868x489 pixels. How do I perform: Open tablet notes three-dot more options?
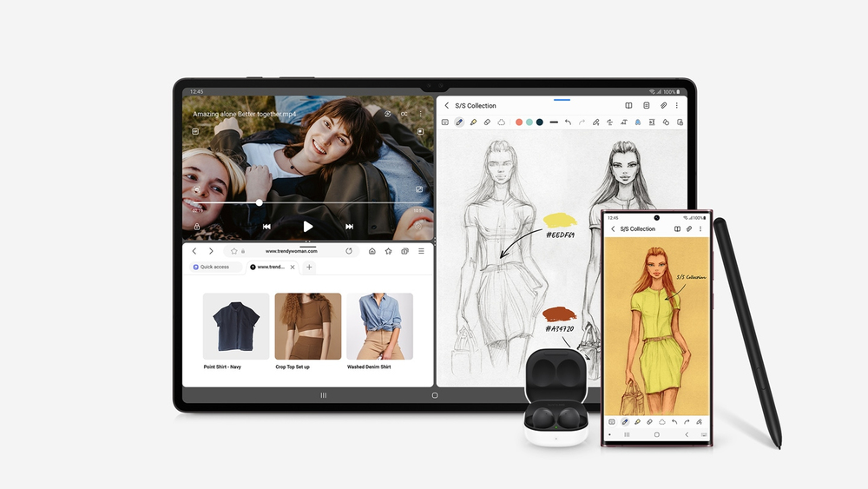click(678, 105)
